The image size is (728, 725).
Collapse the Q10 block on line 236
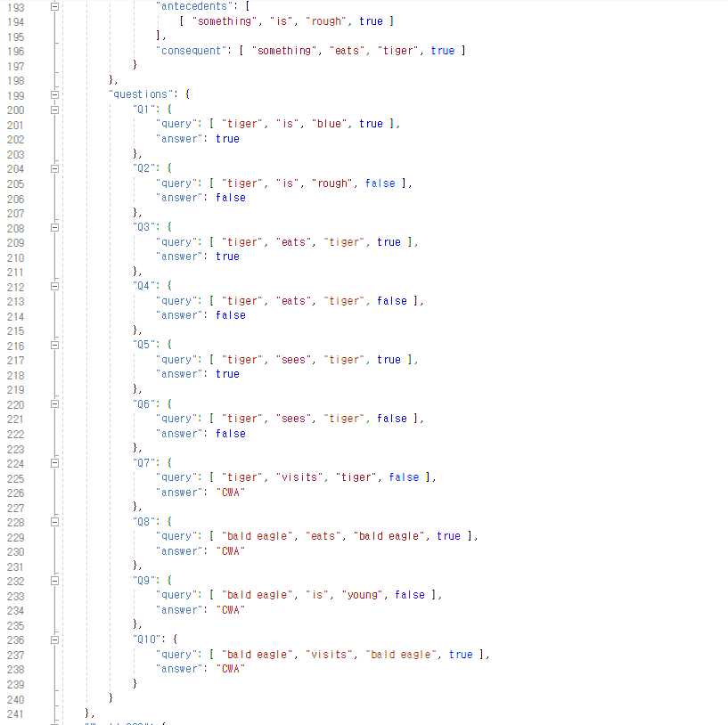54,639
